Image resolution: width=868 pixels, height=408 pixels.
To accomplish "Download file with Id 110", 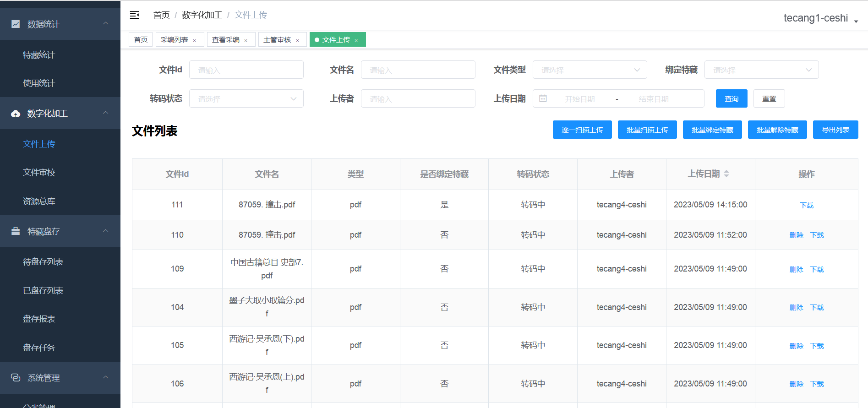I will tap(817, 235).
